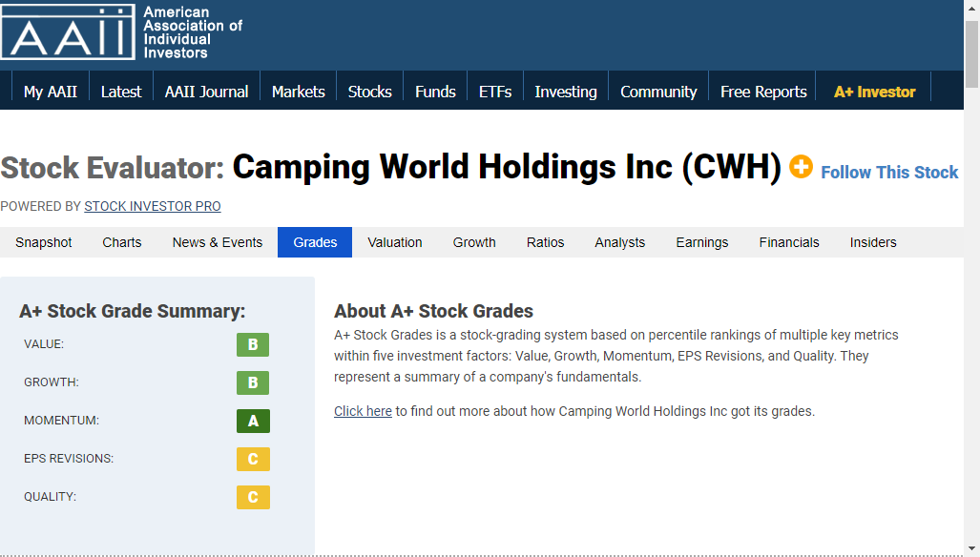The width and height of the screenshot is (980, 557).
Task: Click the About A+ Stock Grades heading
Action: point(434,311)
